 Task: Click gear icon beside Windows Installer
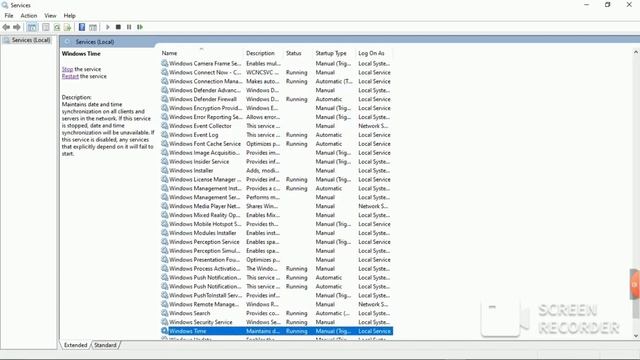(164, 170)
